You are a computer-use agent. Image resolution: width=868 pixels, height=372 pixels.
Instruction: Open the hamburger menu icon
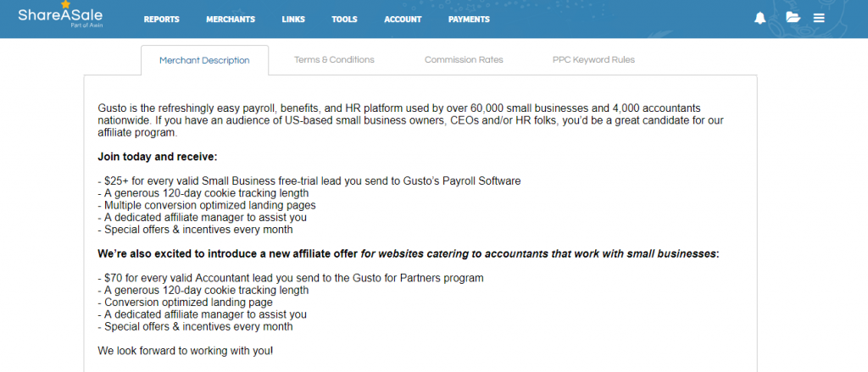point(819,19)
